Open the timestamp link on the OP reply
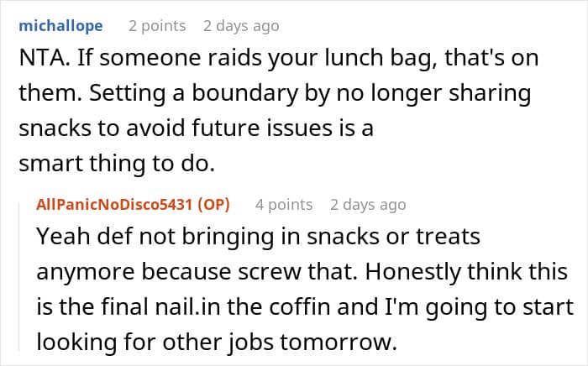This screenshot has height=366, width=588. 368,204
